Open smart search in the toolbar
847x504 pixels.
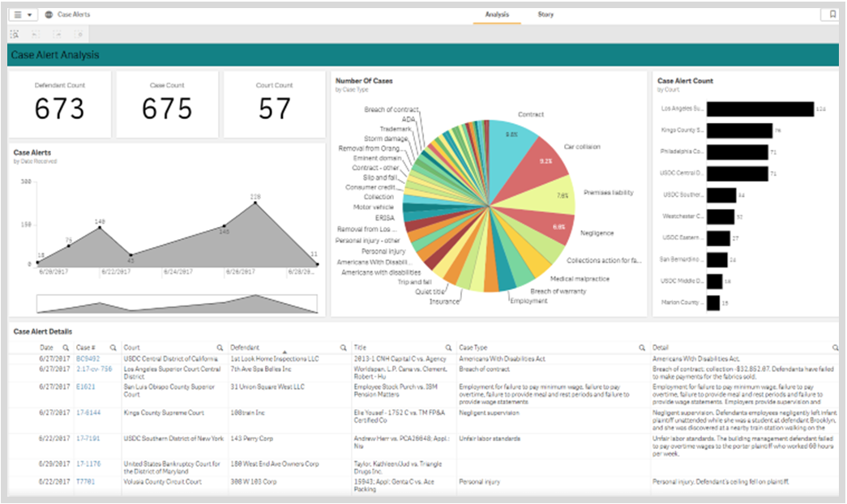14,35
